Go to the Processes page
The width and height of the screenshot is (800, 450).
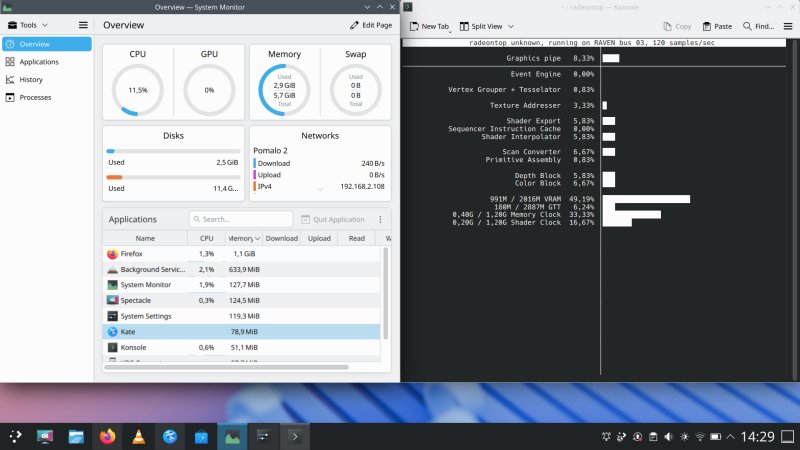pos(35,97)
